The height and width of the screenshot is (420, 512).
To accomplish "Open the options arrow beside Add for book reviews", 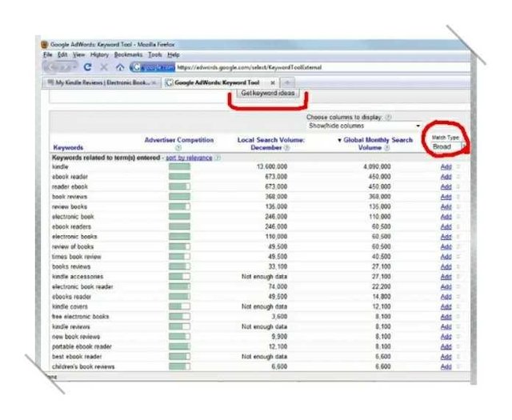I will coord(458,197).
